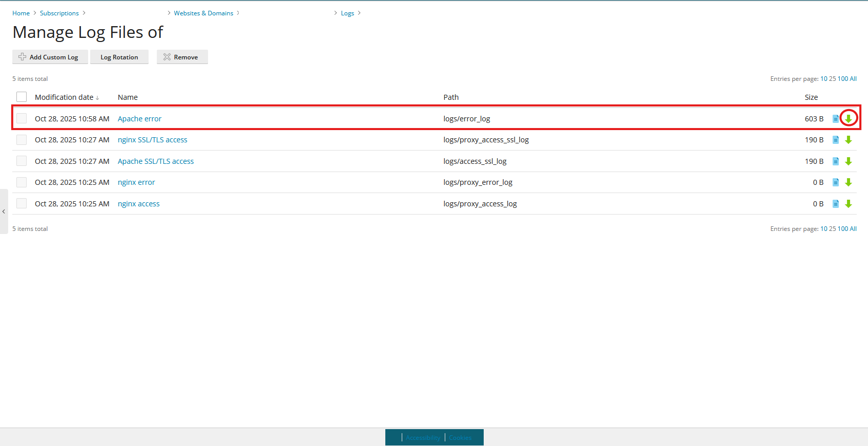Tick the select-all checkbox in table header
868x446 pixels.
pyautogui.click(x=22, y=97)
